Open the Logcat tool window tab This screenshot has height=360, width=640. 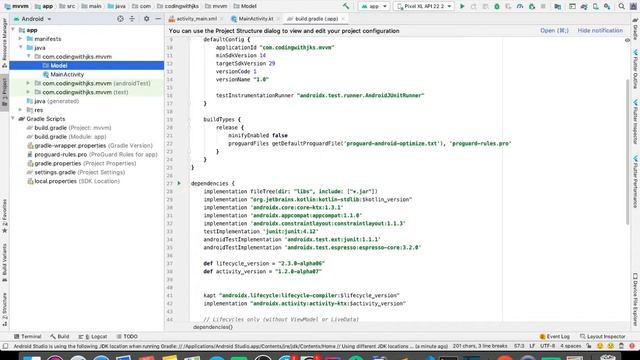[x=93, y=337]
